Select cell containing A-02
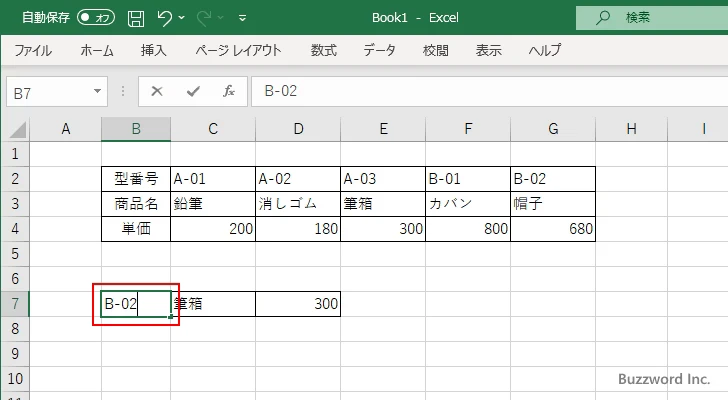The image size is (728, 400). (298, 179)
